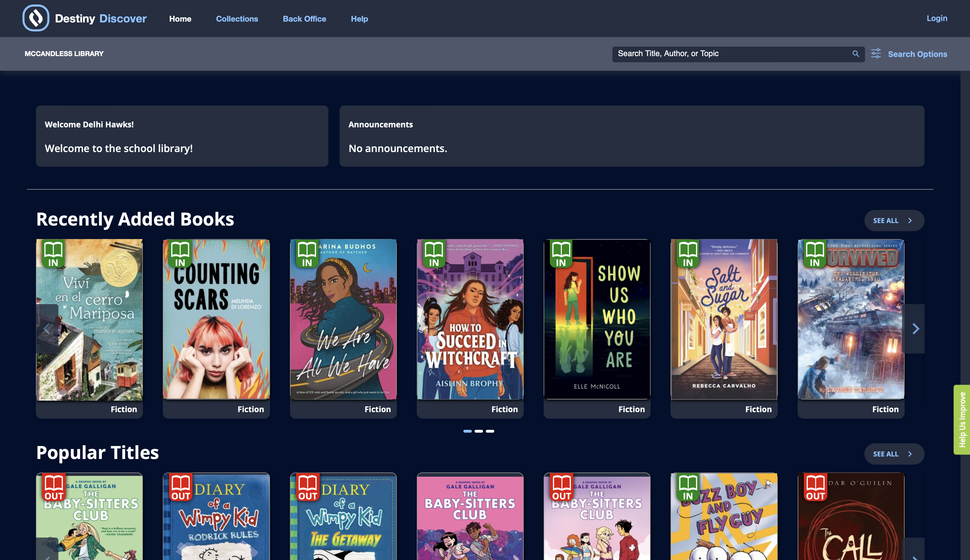This screenshot has width=970, height=560.
Task: Open We Are All We Have cover
Action: tap(343, 319)
